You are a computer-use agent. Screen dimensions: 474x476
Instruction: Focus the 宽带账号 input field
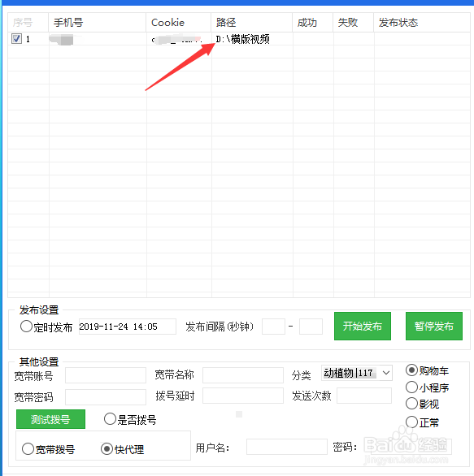click(x=106, y=375)
